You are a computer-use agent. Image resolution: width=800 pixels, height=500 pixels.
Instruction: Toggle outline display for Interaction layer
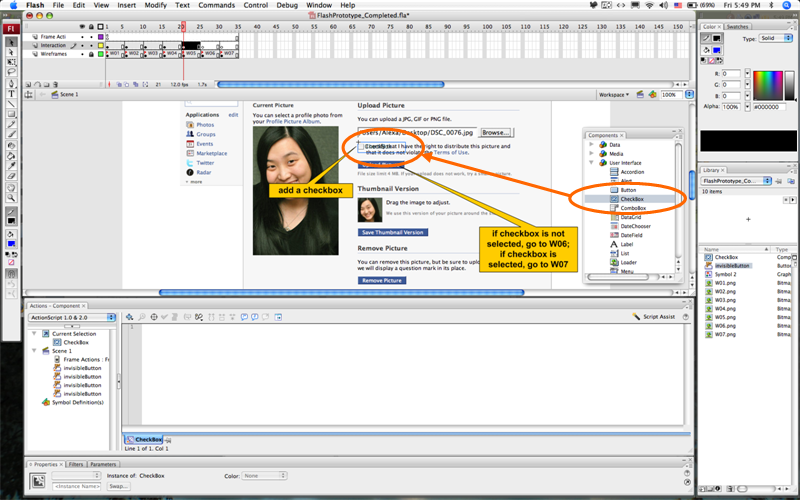tap(101, 45)
